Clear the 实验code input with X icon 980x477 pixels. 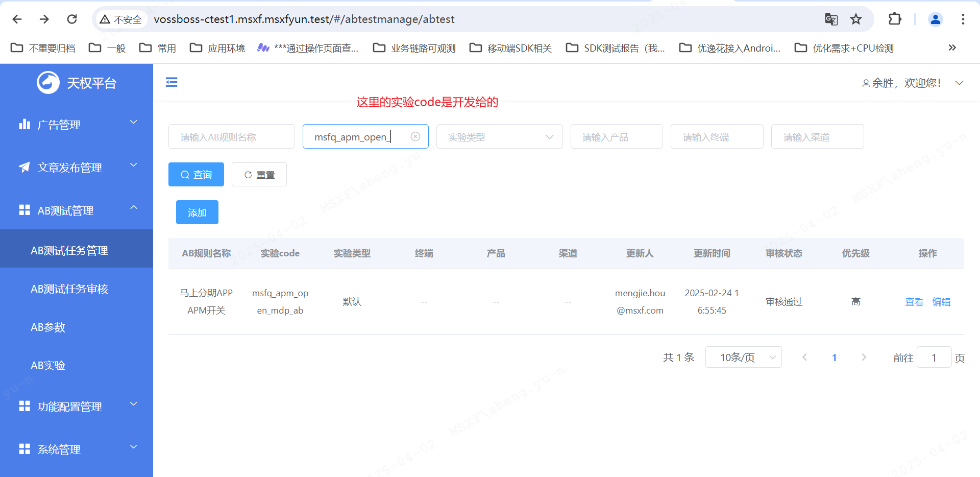(x=415, y=136)
